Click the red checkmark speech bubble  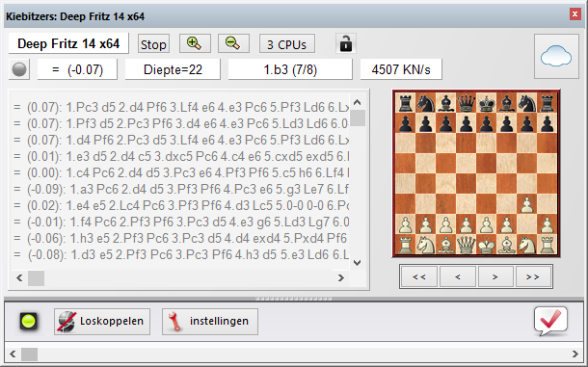coord(550,322)
